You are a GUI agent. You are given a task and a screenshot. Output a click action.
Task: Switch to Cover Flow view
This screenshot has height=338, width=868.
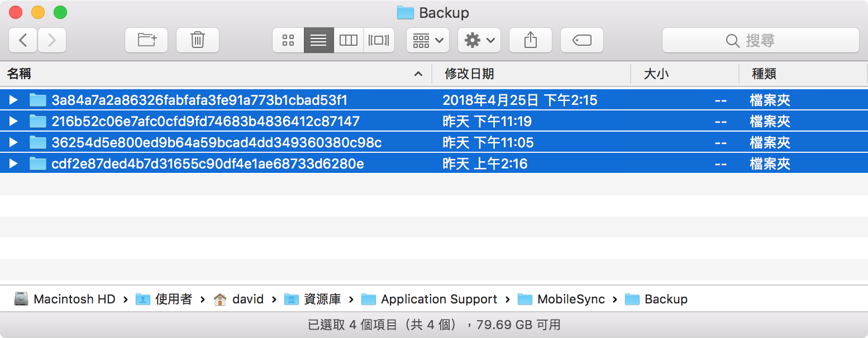[379, 40]
